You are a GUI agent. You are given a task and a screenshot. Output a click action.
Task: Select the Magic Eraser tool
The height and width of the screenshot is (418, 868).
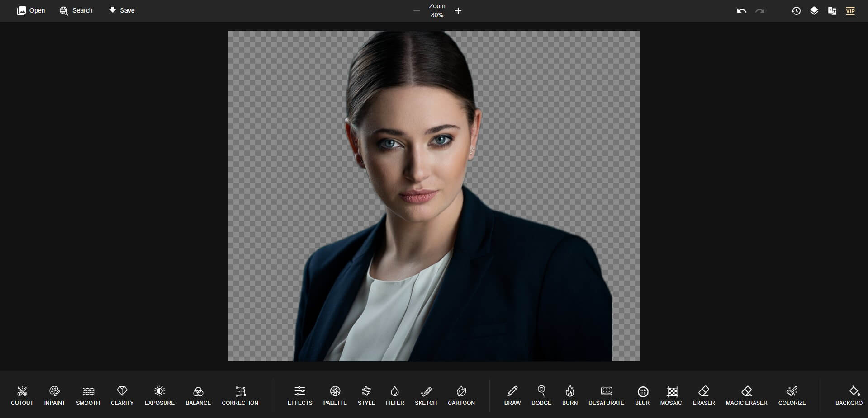coord(746,395)
